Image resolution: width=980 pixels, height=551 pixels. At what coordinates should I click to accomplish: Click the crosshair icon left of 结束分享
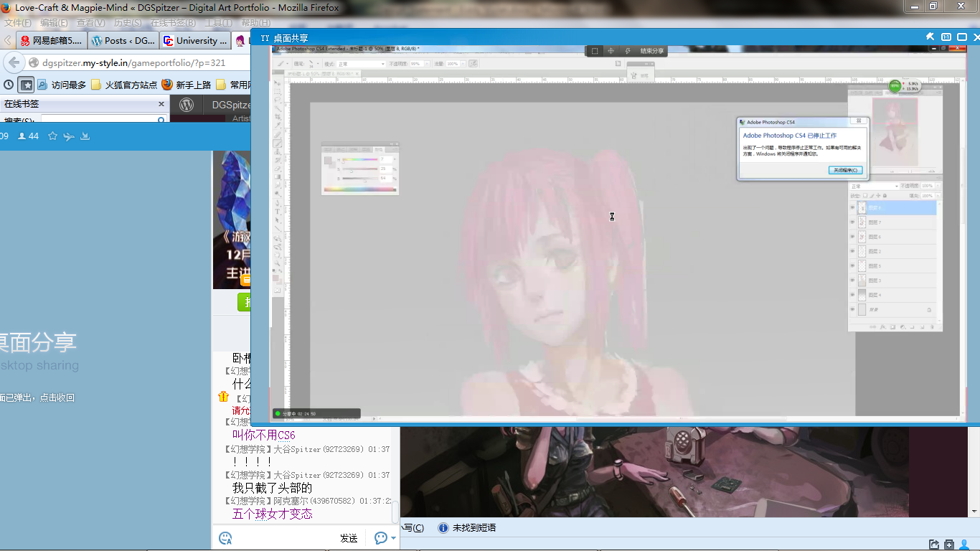click(x=611, y=51)
